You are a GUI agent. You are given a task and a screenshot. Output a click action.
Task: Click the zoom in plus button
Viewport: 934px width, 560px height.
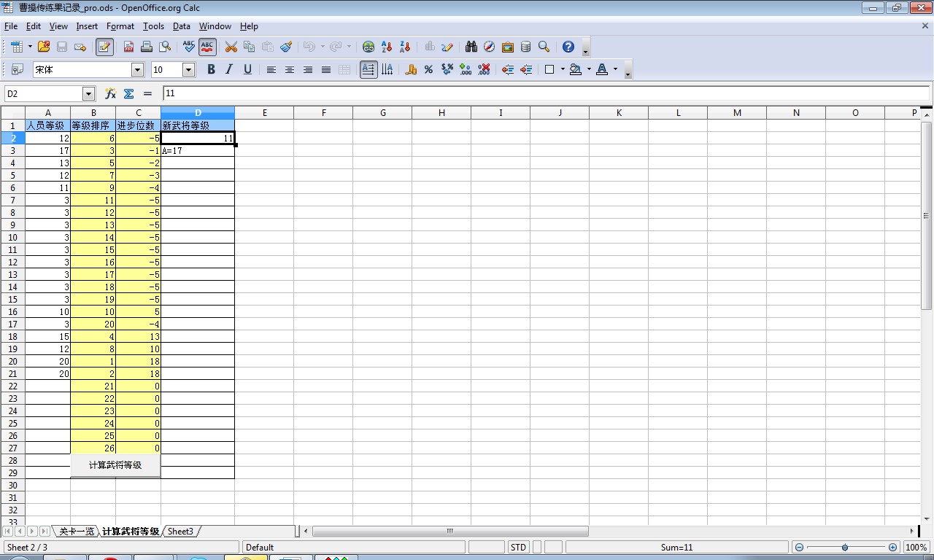[892, 547]
